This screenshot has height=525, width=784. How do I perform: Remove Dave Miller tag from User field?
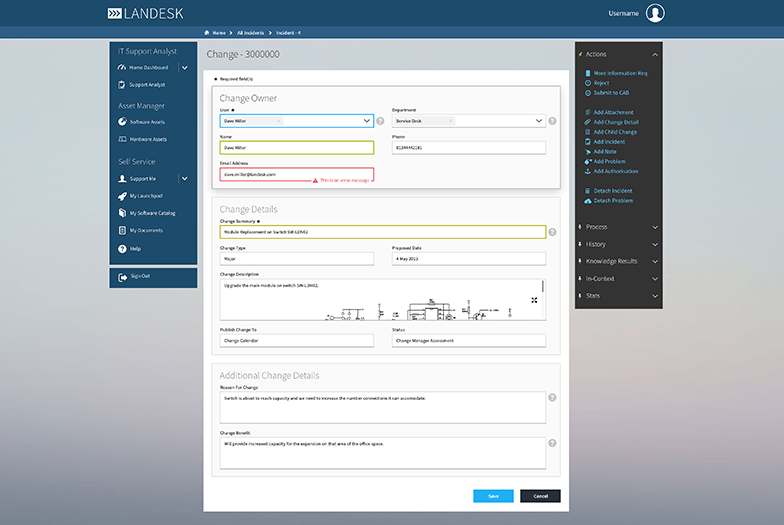(279, 121)
